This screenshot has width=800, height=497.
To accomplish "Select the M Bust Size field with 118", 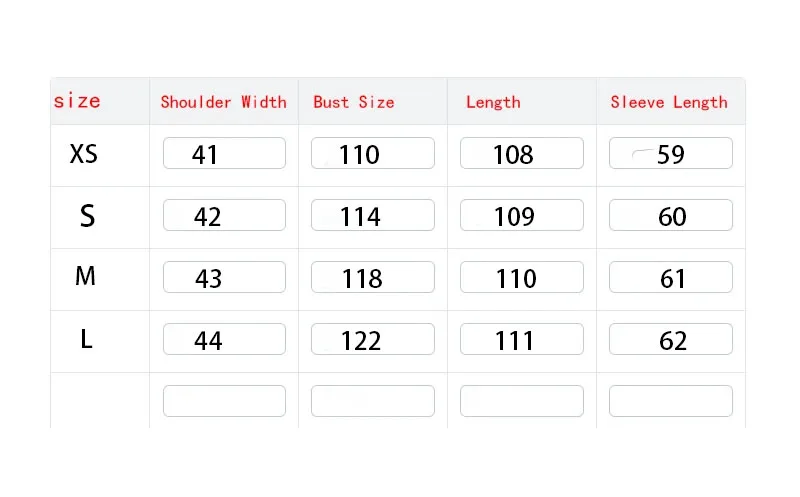I will coord(373,277).
